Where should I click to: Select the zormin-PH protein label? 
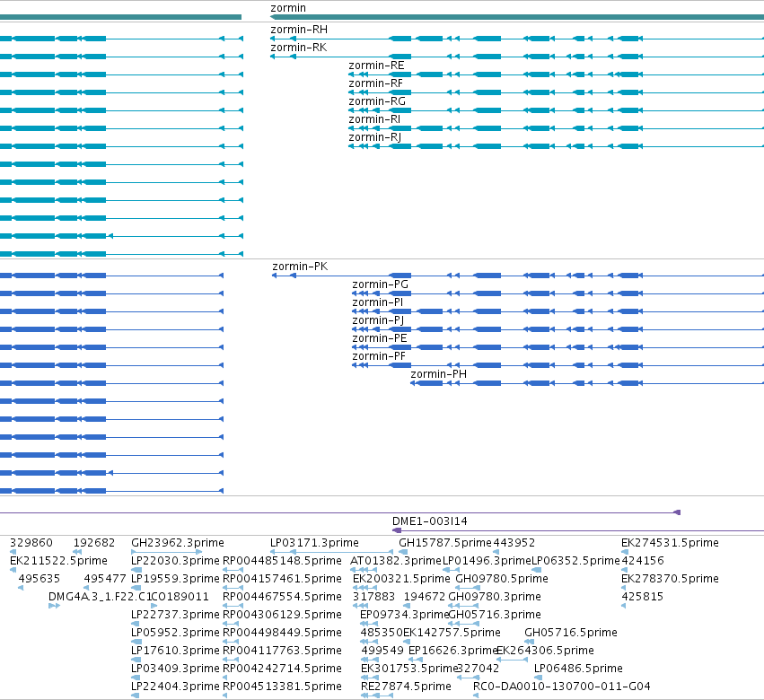[438, 374]
